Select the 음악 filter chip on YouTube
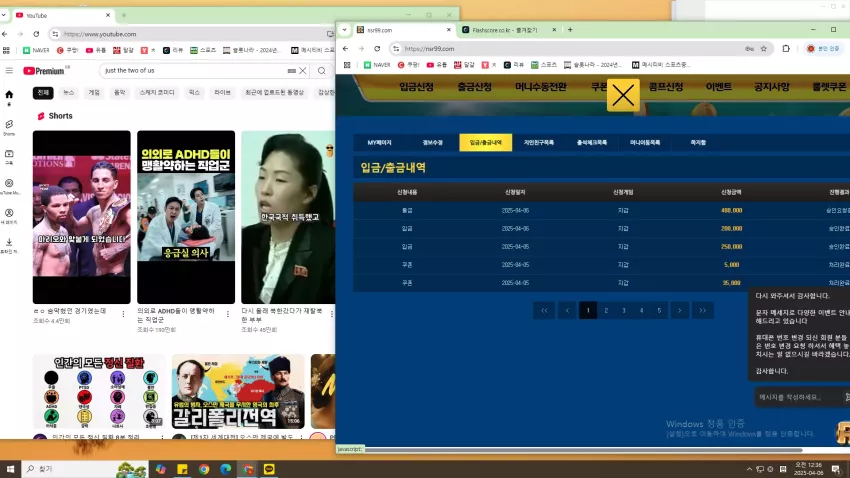Image resolution: width=850 pixels, height=478 pixels. pyautogui.click(x=119, y=93)
